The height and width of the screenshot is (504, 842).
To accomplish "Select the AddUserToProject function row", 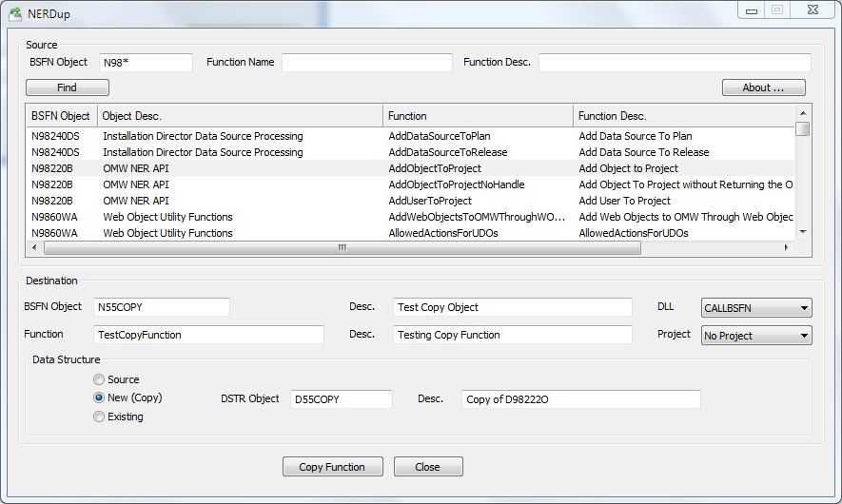I will [x=429, y=201].
